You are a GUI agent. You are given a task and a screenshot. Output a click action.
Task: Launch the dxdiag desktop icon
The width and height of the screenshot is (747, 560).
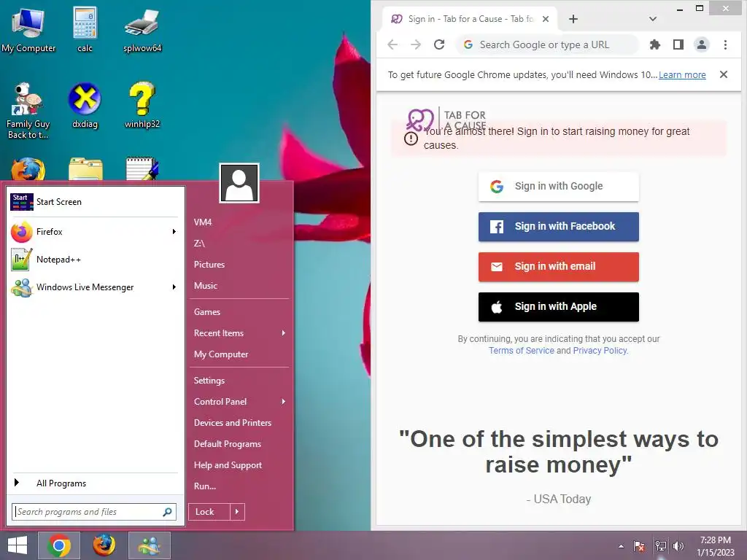(85, 106)
